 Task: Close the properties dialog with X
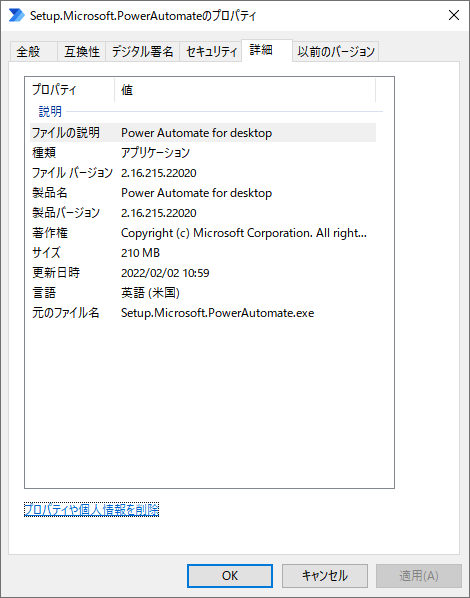tap(454, 15)
